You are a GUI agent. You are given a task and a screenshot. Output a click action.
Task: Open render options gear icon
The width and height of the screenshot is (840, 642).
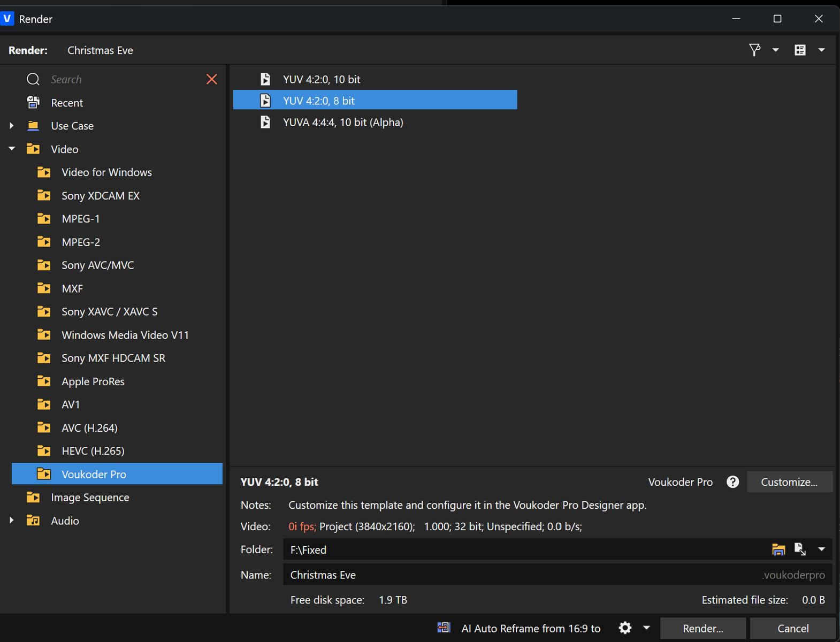(625, 628)
